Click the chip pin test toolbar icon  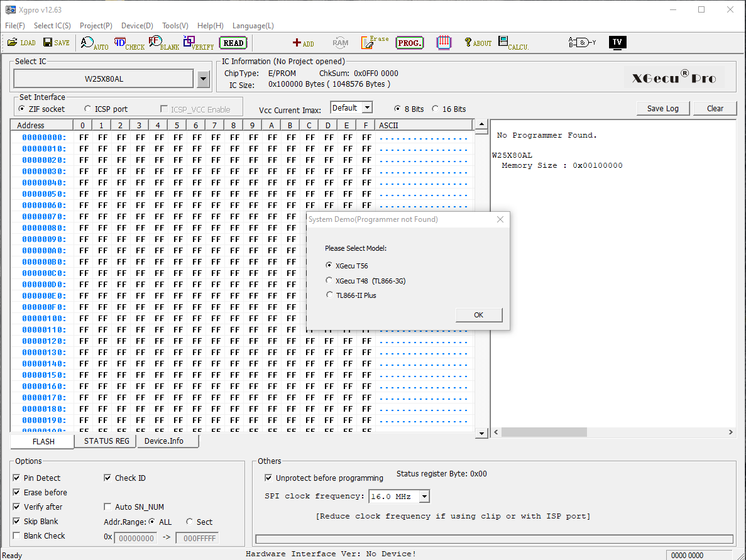(444, 43)
